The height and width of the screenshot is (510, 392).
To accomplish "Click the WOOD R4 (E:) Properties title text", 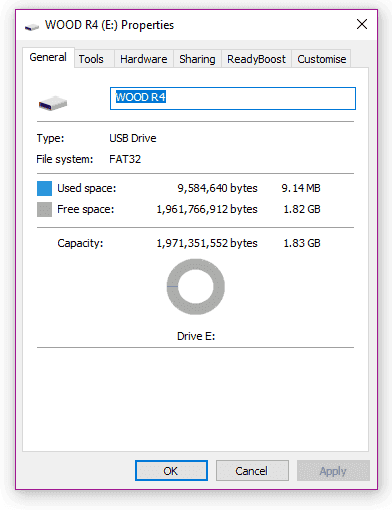I will coord(110,25).
